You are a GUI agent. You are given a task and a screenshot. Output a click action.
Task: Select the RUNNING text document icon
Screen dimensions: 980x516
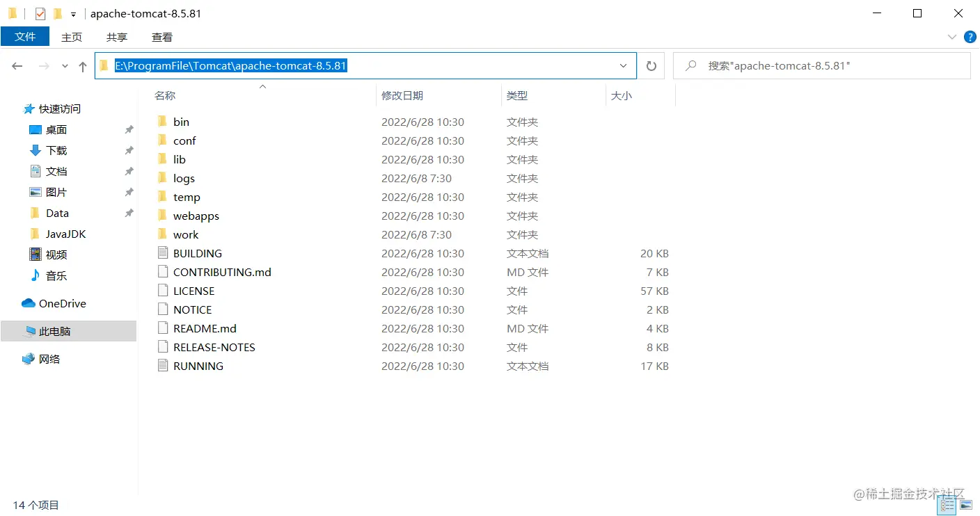[x=163, y=366]
